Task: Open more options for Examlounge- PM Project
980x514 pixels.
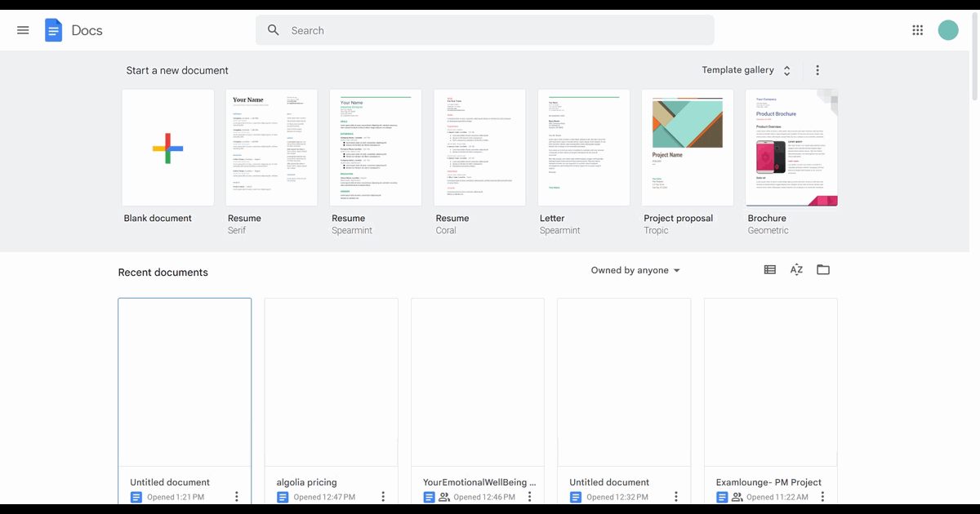Action: [x=822, y=496]
